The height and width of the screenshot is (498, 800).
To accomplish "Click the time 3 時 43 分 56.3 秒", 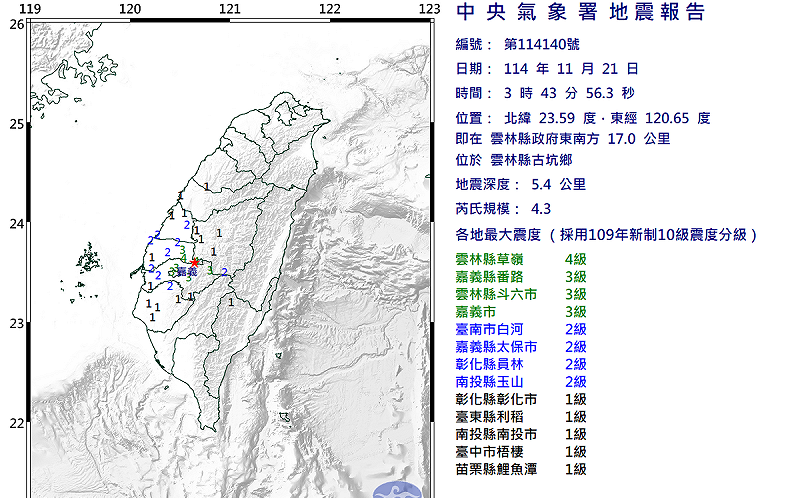I will (x=569, y=93).
